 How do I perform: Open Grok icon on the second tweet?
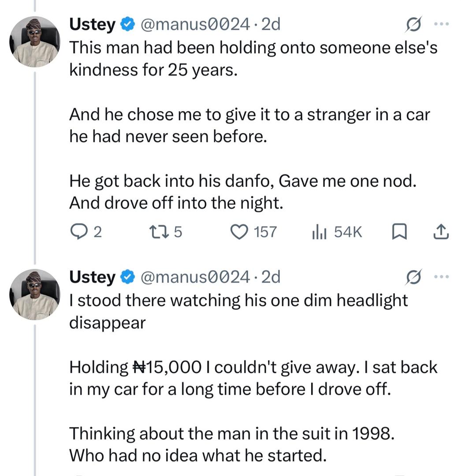click(x=413, y=277)
